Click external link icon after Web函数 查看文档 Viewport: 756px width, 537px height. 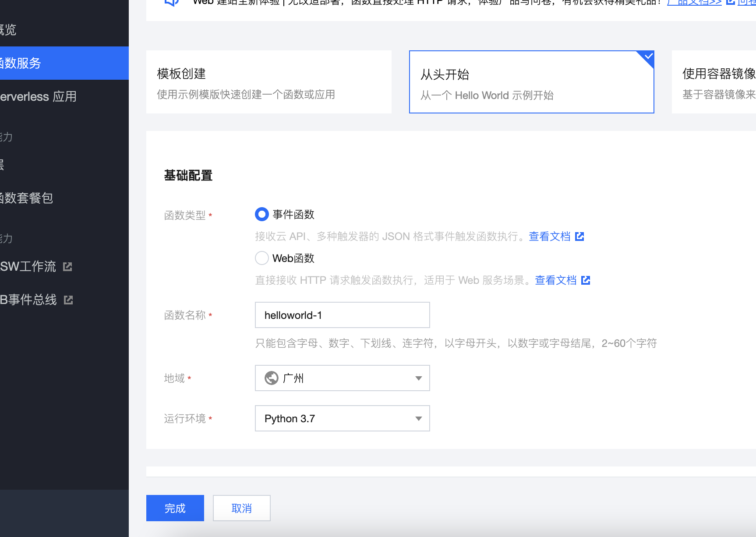[x=586, y=280]
